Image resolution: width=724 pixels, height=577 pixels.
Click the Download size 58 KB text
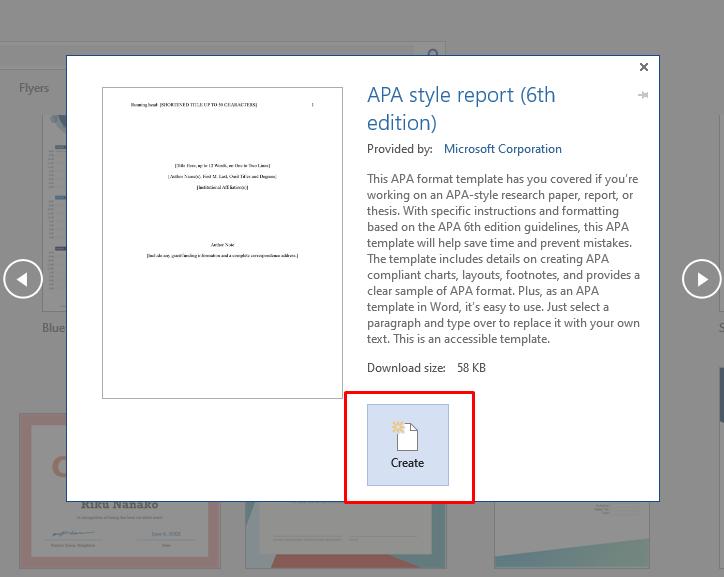click(x=426, y=368)
